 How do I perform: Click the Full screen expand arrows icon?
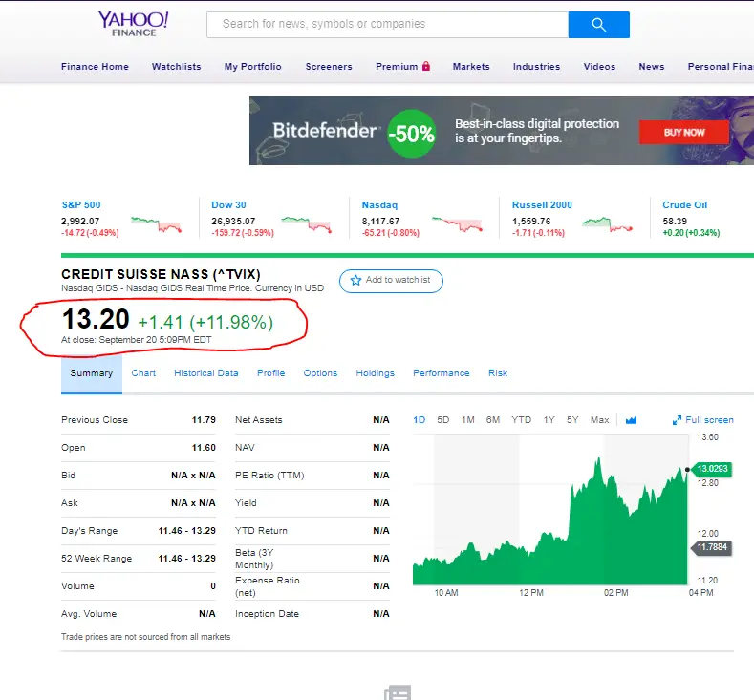click(x=677, y=420)
